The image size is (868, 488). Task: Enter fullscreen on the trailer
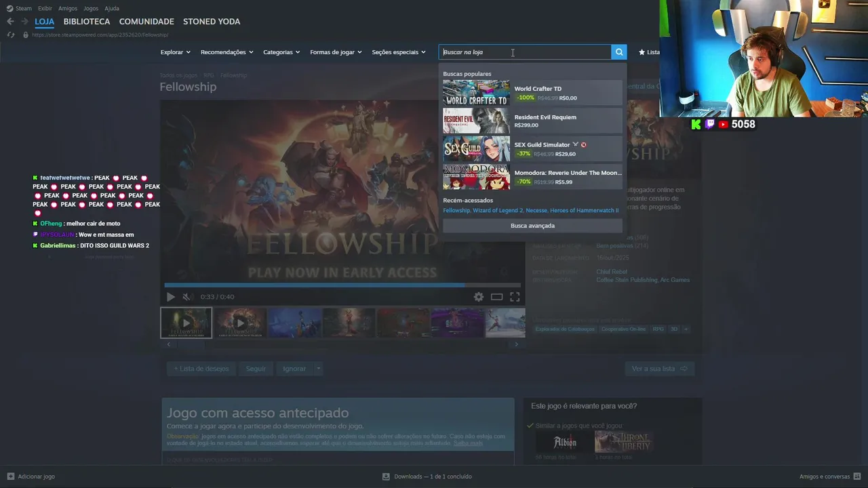(515, 297)
